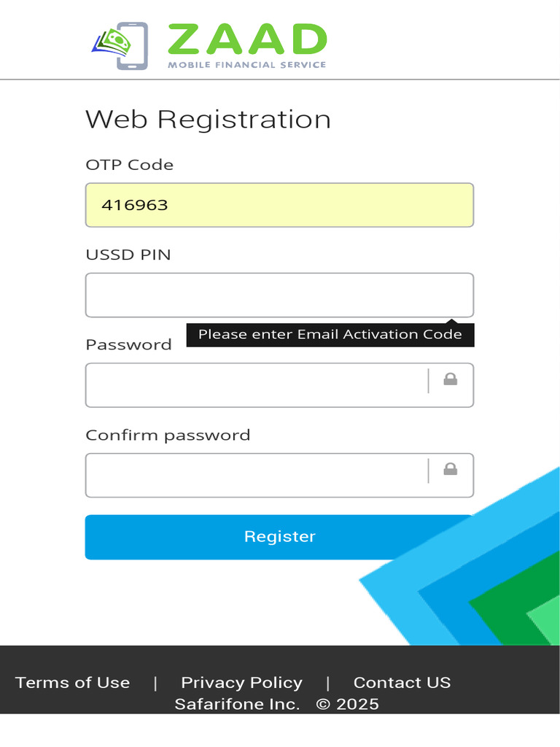560x747 pixels.
Task: Click the ZAAD phone and money logo icon
Action: pyautogui.click(x=120, y=45)
